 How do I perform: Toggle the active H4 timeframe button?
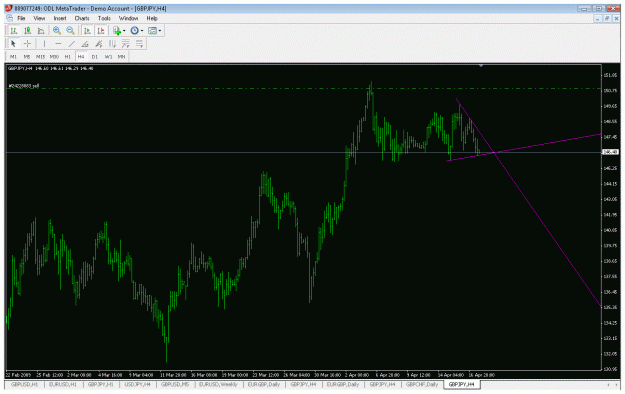coord(81,57)
